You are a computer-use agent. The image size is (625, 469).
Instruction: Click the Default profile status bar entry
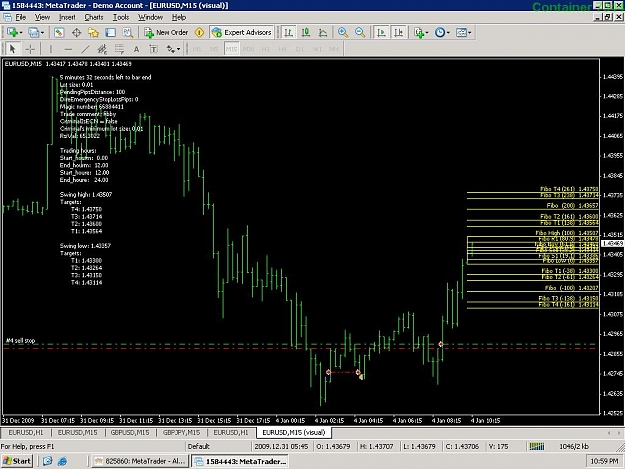[199, 446]
